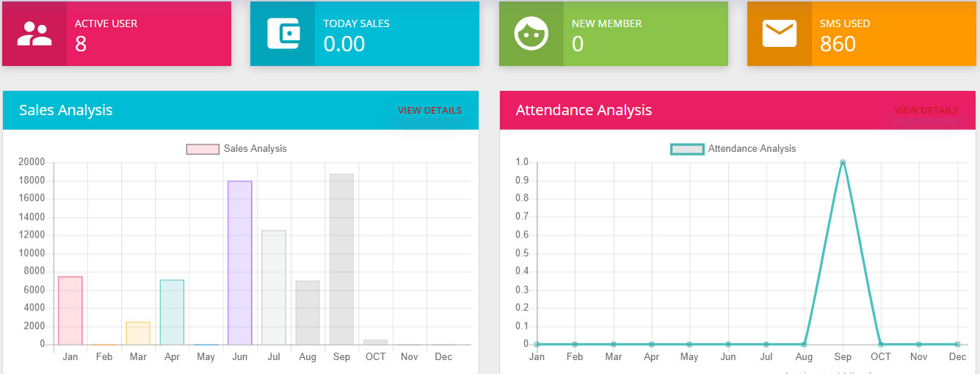The image size is (980, 374).
Task: Select the Jan bar in sales chart
Action: click(x=70, y=310)
